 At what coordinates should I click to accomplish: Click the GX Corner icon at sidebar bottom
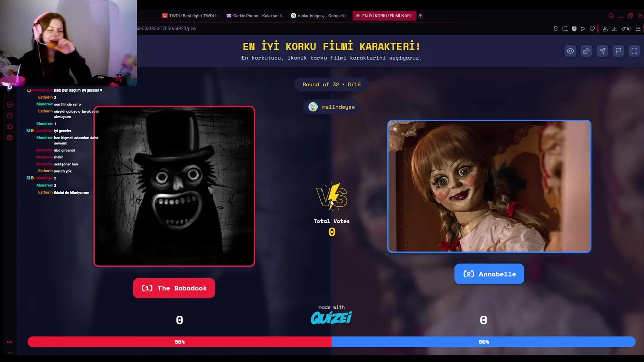click(9, 342)
